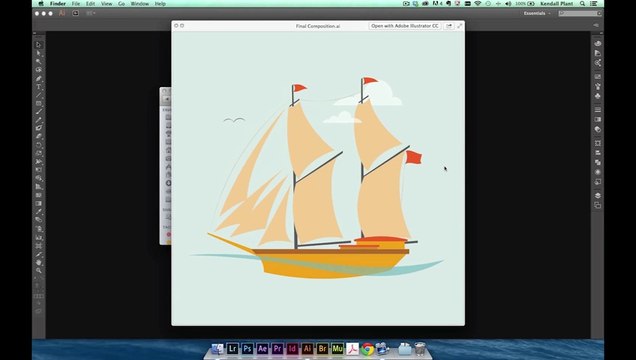The width and height of the screenshot is (636, 360).
Task: Select the Gradient tool
Action: (x=39, y=204)
